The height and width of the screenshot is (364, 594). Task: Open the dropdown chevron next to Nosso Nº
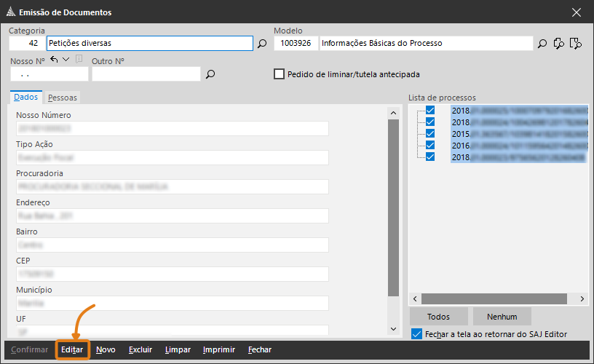pyautogui.click(x=66, y=59)
